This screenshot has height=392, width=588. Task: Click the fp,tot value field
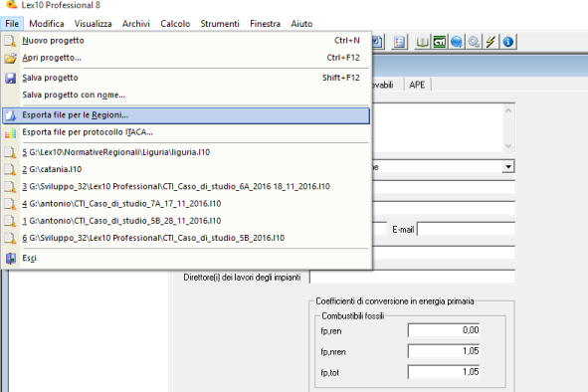click(444, 372)
